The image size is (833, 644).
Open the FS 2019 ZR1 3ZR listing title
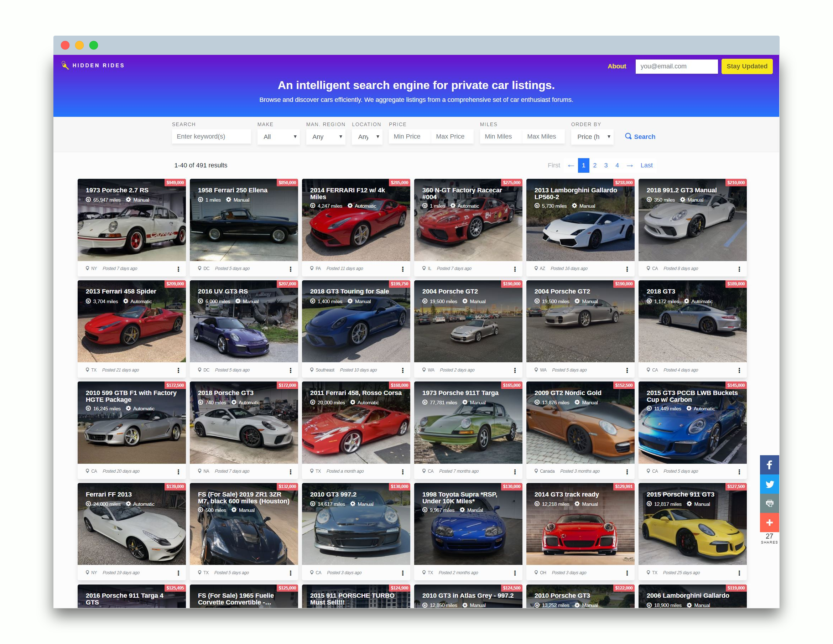[x=243, y=498]
